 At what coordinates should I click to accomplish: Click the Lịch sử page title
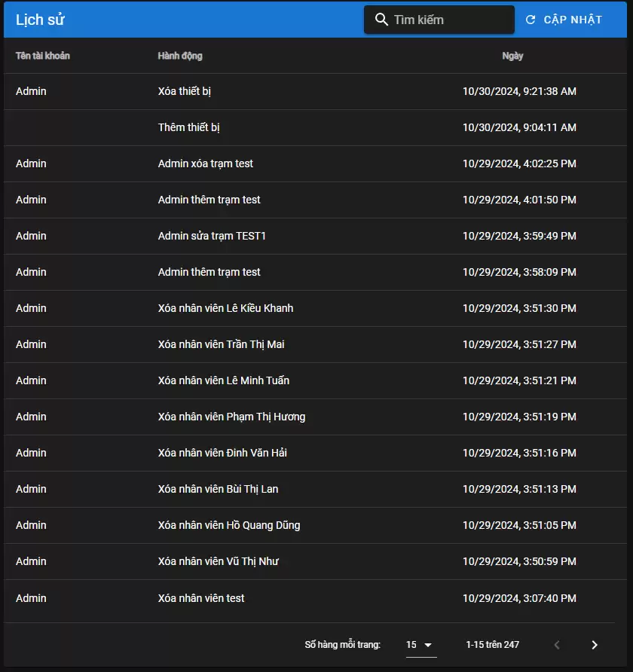pos(40,20)
